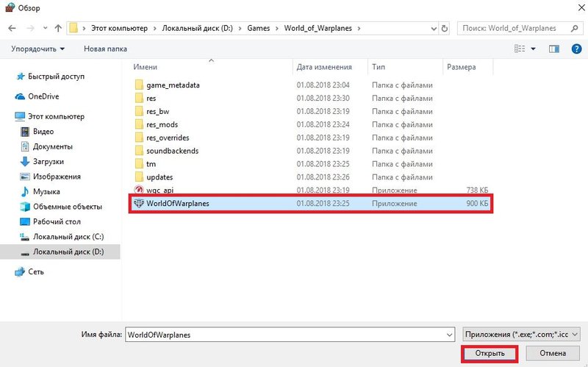The image size is (588, 367).
Task: Click World_of_Warplanes breadcrumb segment
Action: (x=318, y=28)
